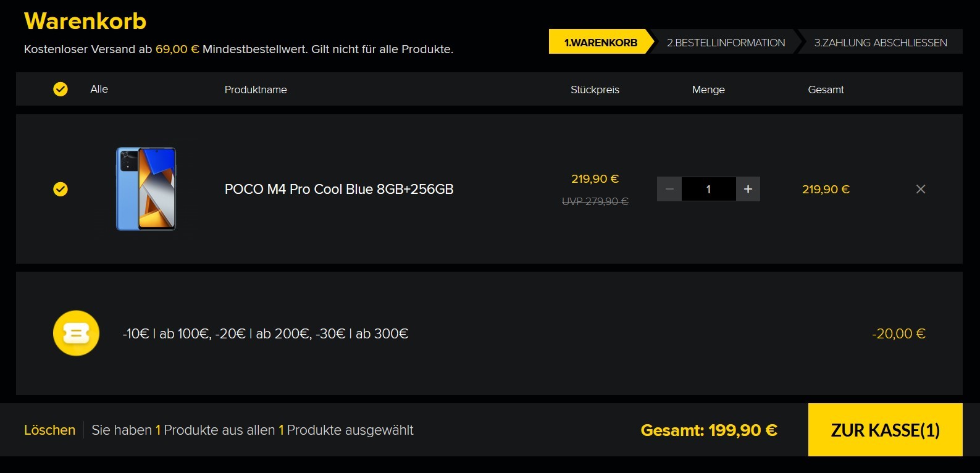Click the 'Alle' label text

[x=99, y=89]
